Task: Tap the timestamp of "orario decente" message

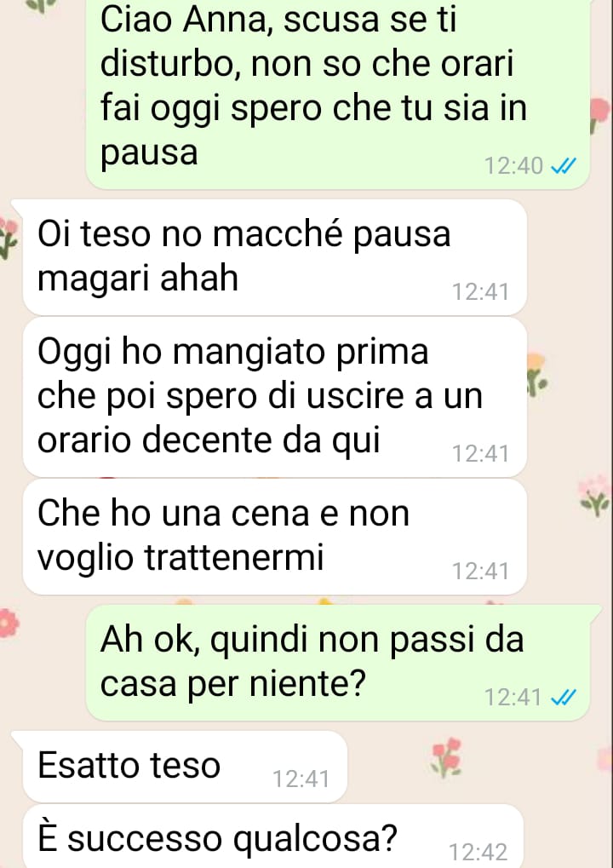Action: coord(480,454)
